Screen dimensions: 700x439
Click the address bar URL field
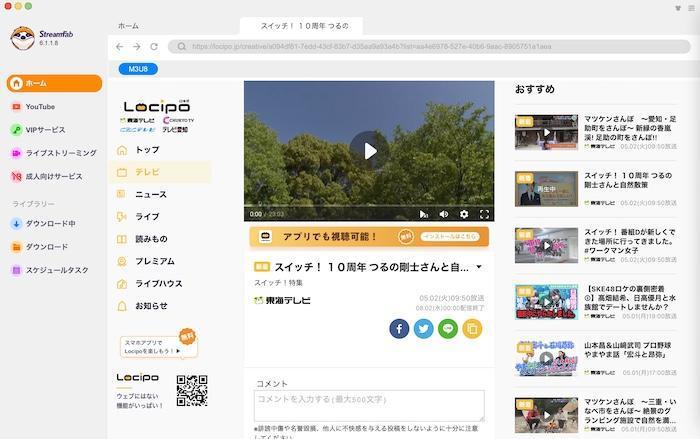[x=429, y=46]
